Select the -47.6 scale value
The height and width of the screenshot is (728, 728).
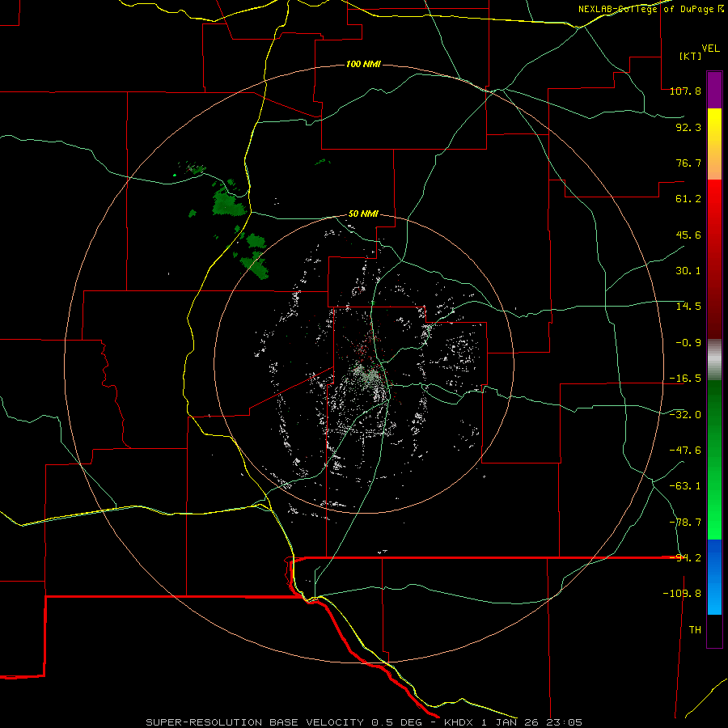[685, 451]
